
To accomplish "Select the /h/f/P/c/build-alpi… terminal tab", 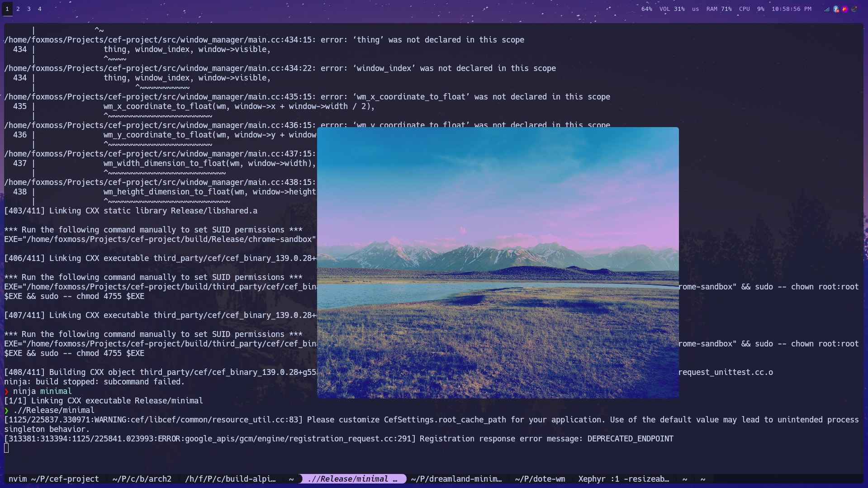I will tap(230, 479).
